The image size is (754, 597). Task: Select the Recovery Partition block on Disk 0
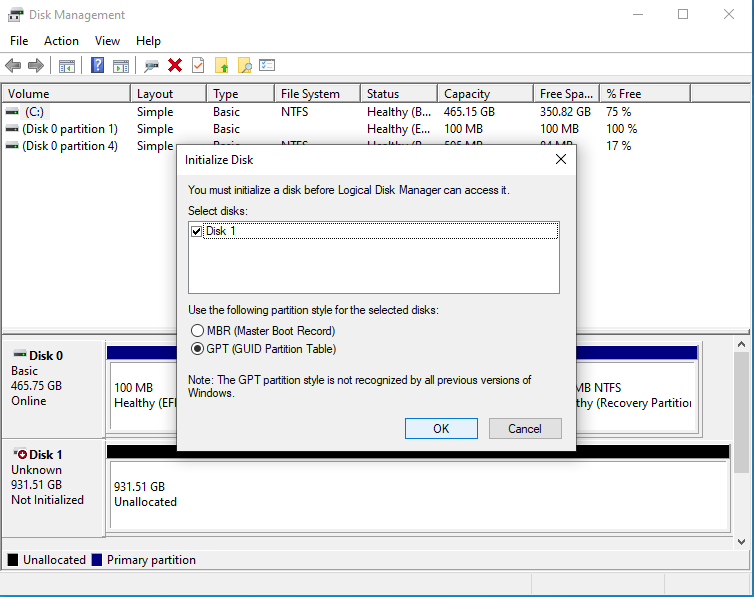[x=636, y=395]
